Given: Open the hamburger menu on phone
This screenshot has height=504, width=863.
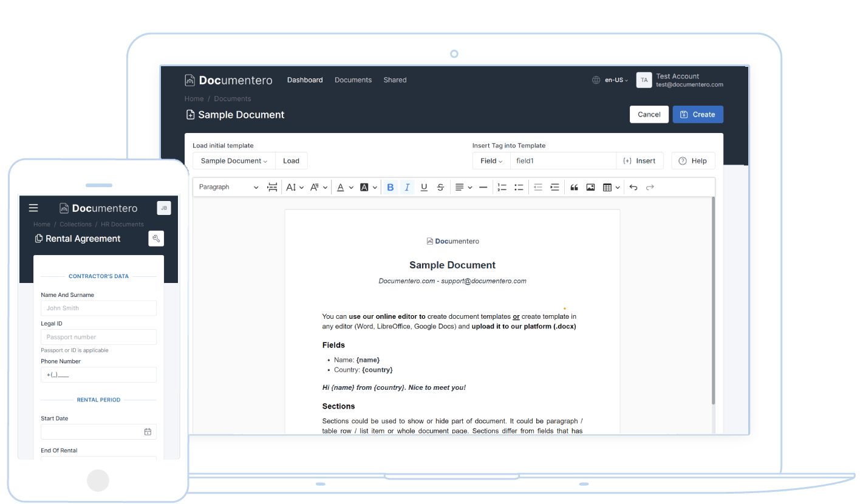Looking at the screenshot, I should (x=33, y=208).
